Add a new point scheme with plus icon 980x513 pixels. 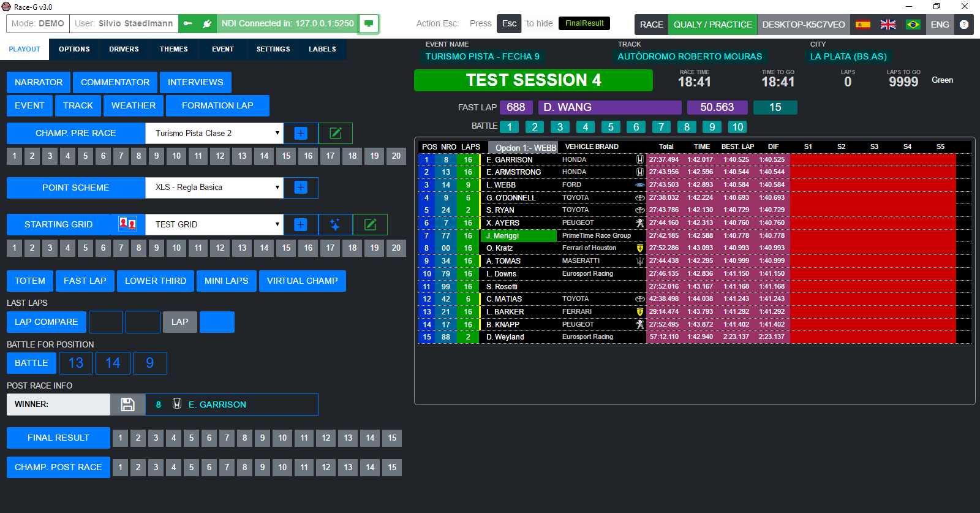coord(301,188)
